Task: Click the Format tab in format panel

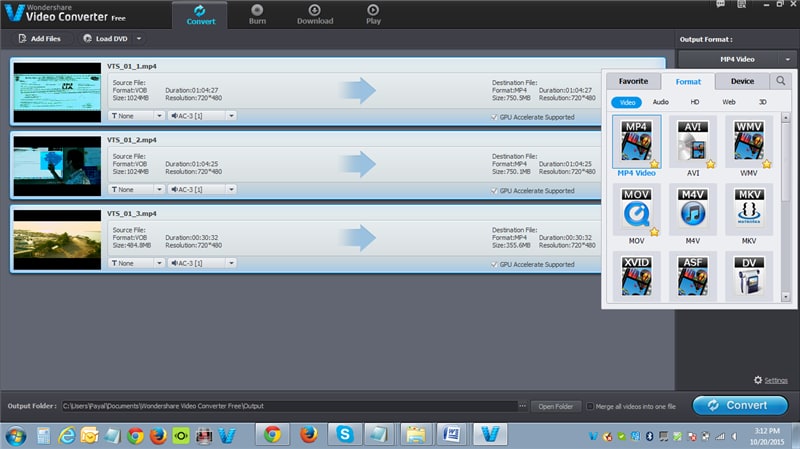Action: pyautogui.click(x=688, y=82)
